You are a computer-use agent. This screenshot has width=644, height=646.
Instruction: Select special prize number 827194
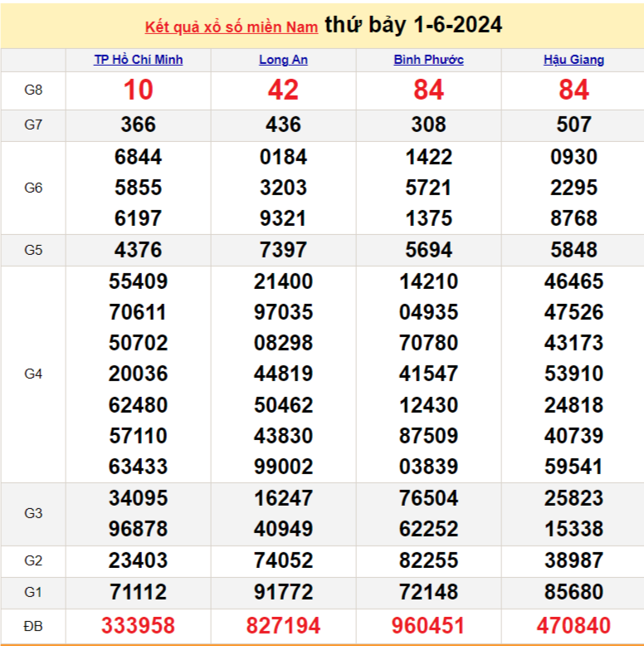point(283,626)
